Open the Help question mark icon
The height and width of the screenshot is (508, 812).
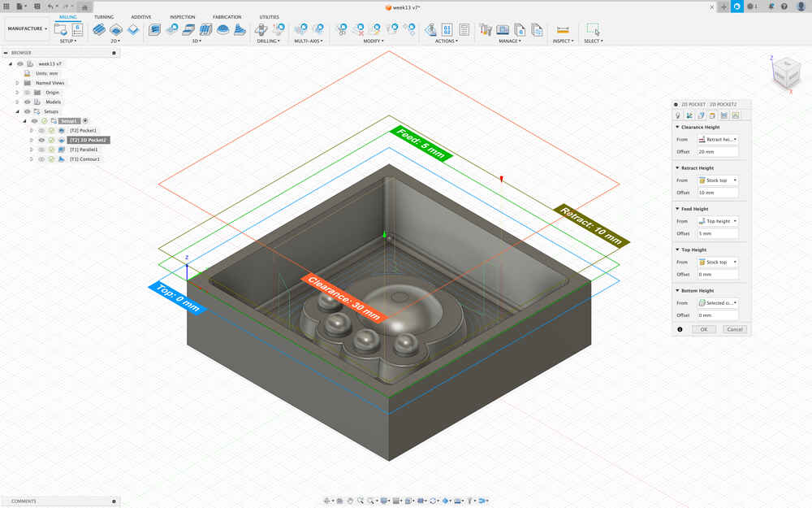coord(784,7)
